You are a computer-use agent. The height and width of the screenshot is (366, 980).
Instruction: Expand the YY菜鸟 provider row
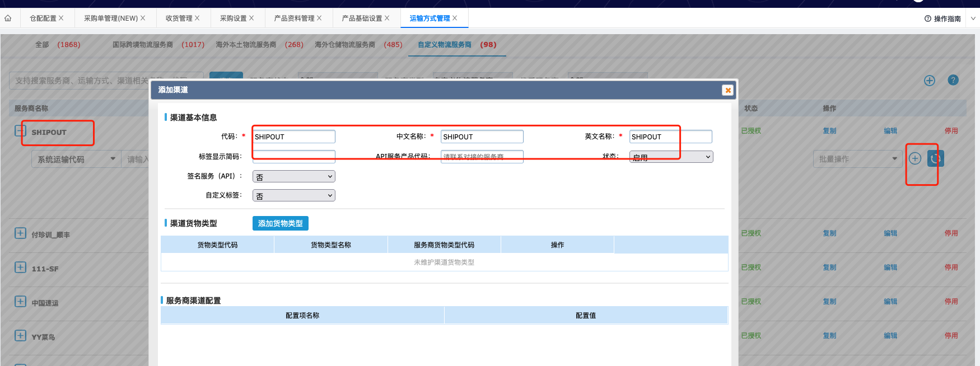(x=21, y=336)
